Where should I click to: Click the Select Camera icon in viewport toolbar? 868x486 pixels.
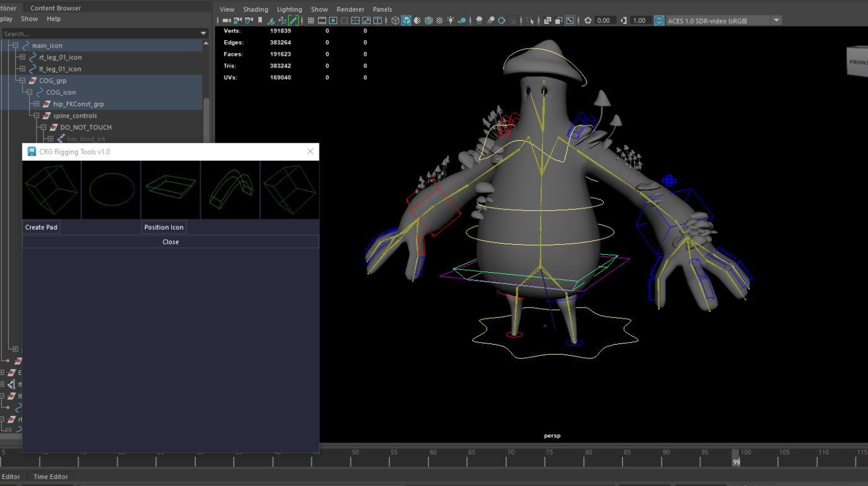(x=227, y=20)
